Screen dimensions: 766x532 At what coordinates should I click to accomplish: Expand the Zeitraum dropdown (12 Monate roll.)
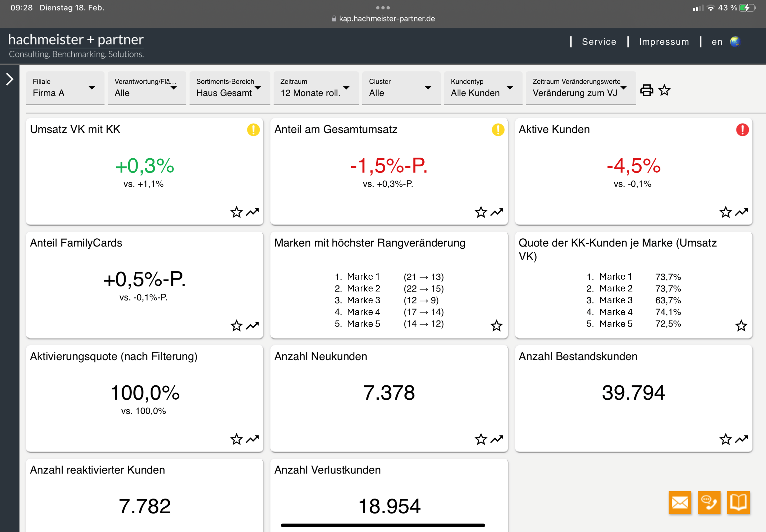click(x=315, y=88)
